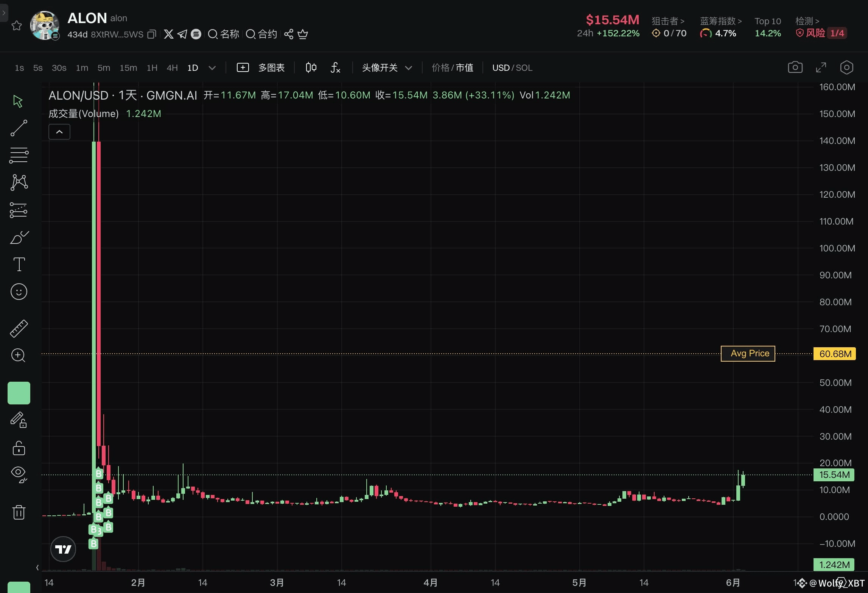Click the 60.68M avg price axis label
868x593 pixels.
[x=835, y=354]
